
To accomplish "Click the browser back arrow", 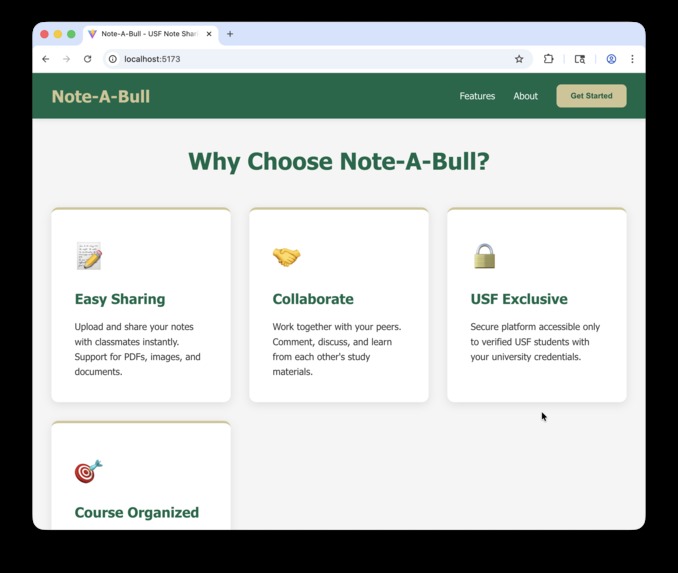I will click(x=45, y=59).
